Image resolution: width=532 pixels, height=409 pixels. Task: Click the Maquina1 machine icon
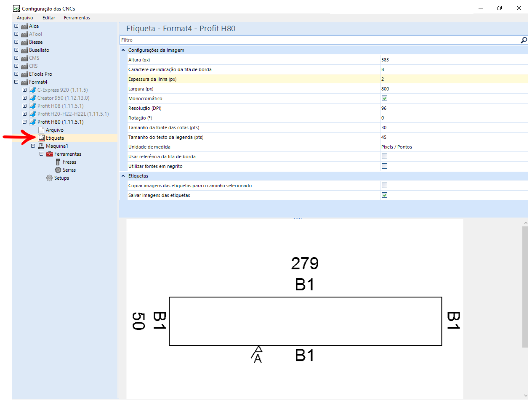41,146
